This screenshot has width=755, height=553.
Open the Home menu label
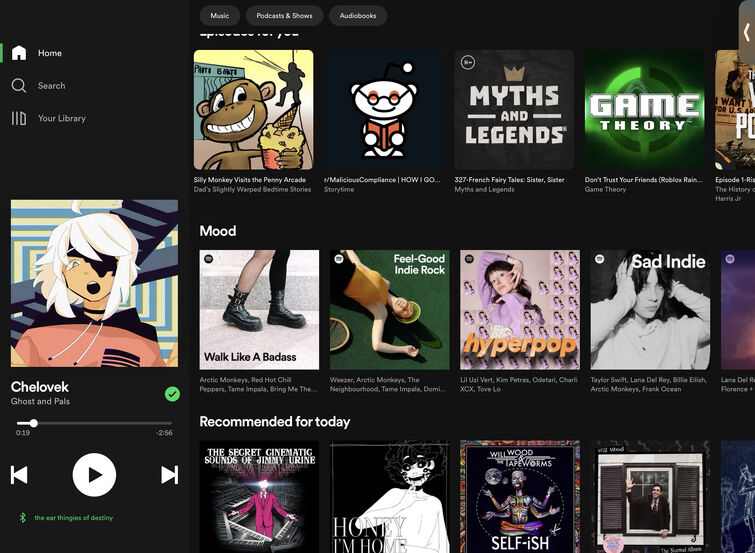50,53
